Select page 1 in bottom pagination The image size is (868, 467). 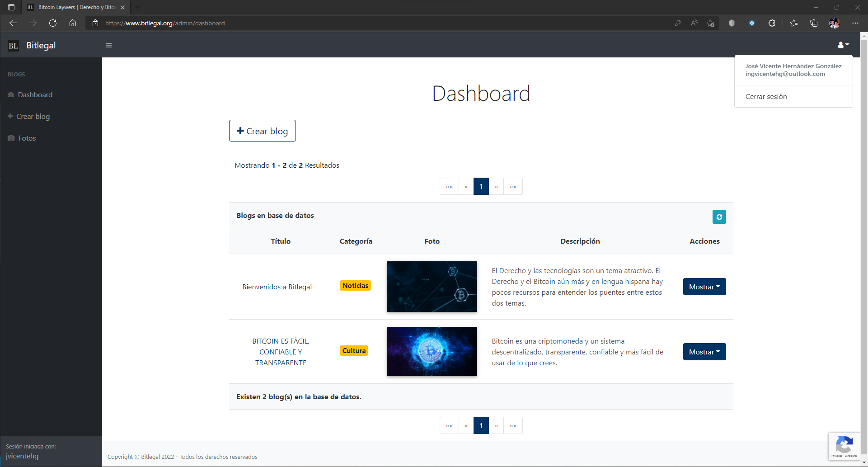pos(481,425)
